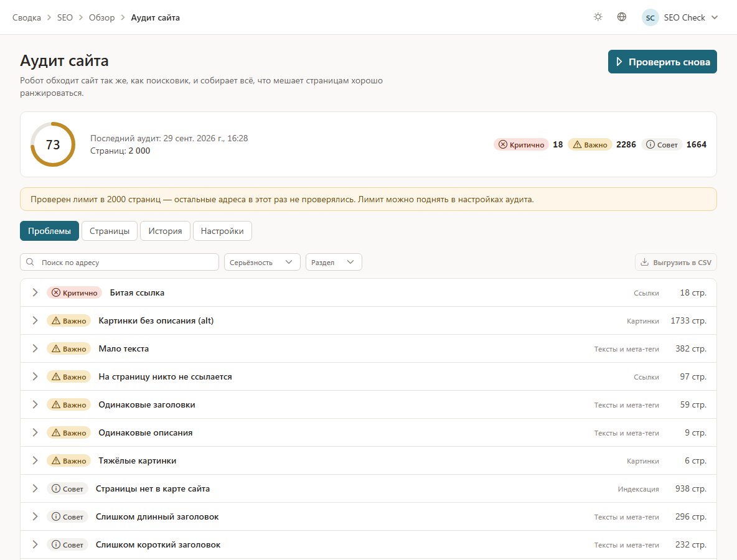The width and height of the screenshot is (737, 560).
Task: Open the История tab
Action: [x=165, y=231]
